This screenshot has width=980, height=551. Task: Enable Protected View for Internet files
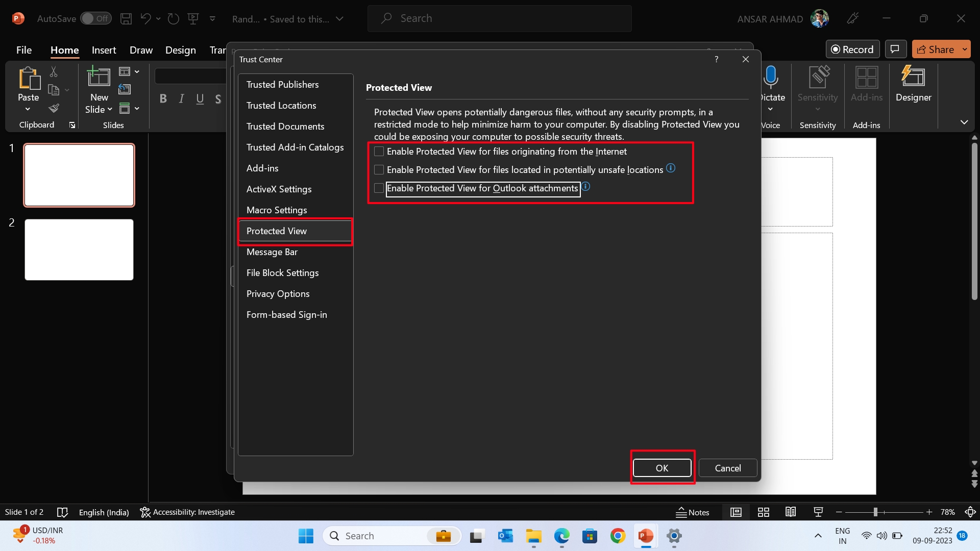coord(379,151)
